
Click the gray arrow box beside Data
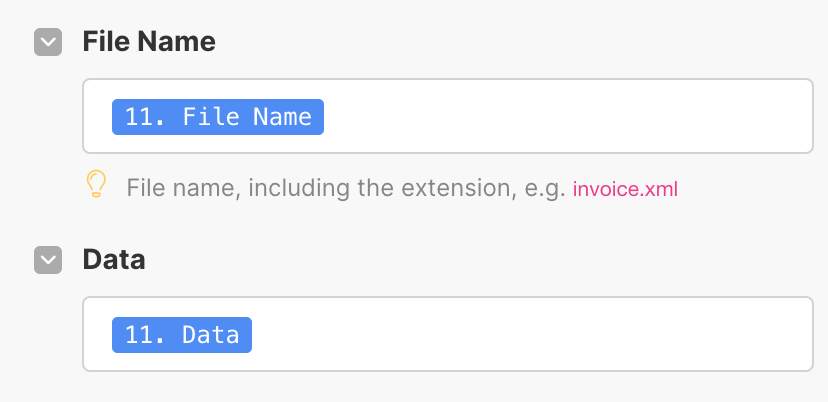coord(48,260)
